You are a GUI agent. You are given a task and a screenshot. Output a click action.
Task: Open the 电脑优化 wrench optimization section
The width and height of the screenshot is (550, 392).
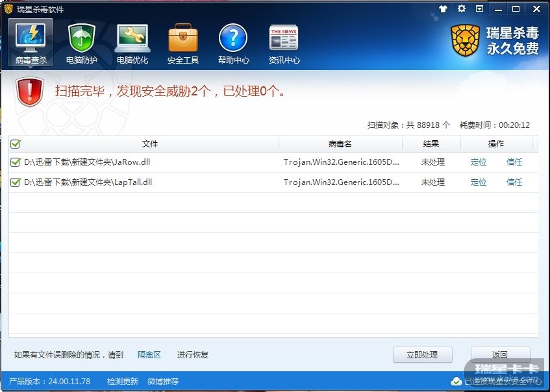[x=132, y=43]
